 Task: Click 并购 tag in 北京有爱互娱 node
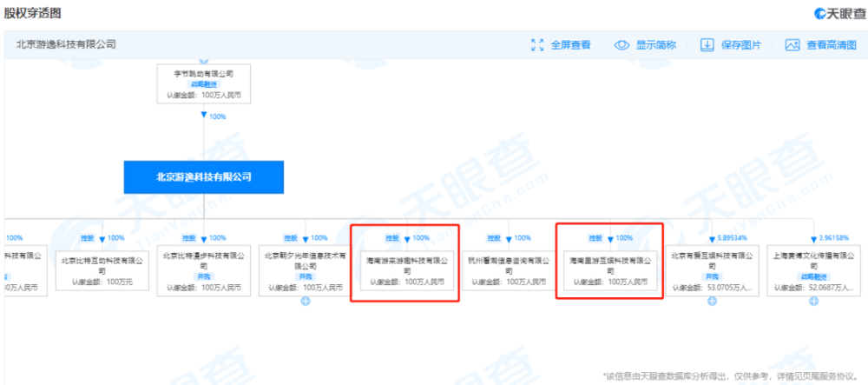pyautogui.click(x=712, y=275)
